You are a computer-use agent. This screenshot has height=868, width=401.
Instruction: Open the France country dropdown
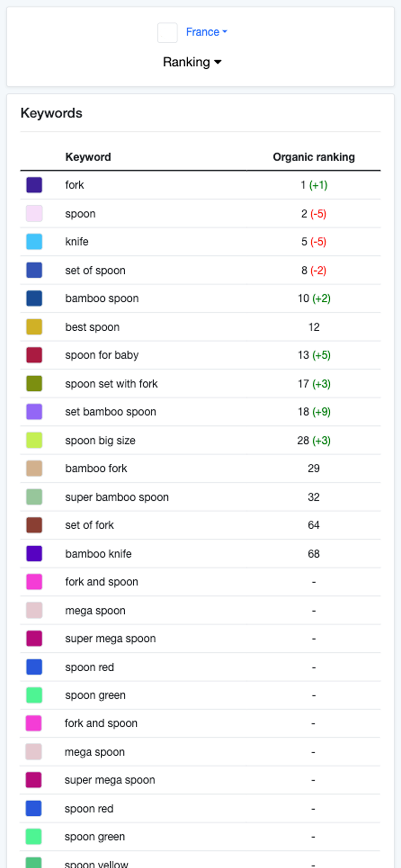coord(207,32)
